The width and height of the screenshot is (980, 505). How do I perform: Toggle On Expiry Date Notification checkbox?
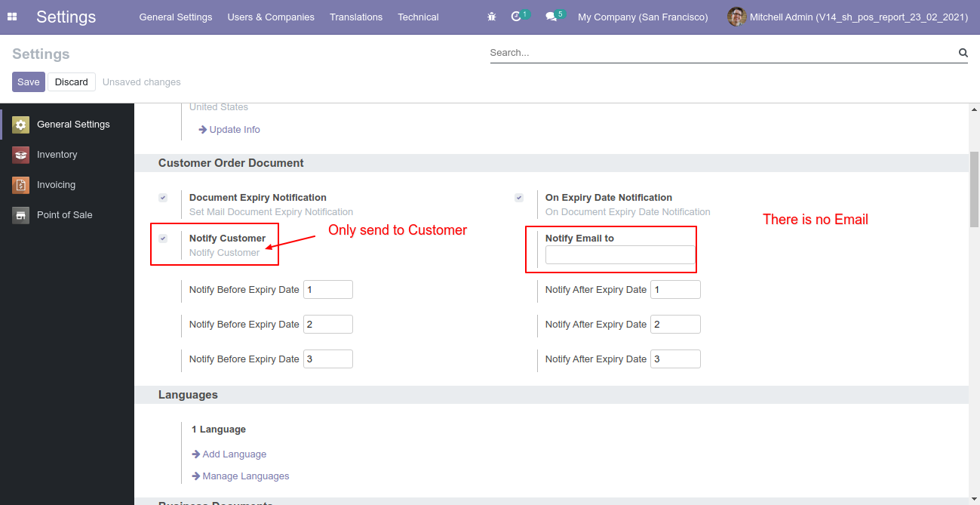coord(519,198)
